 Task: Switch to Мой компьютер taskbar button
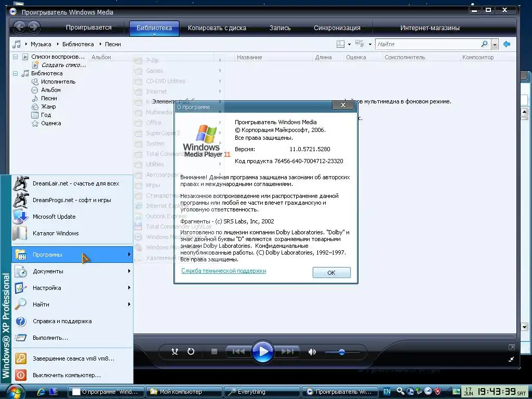point(183,392)
